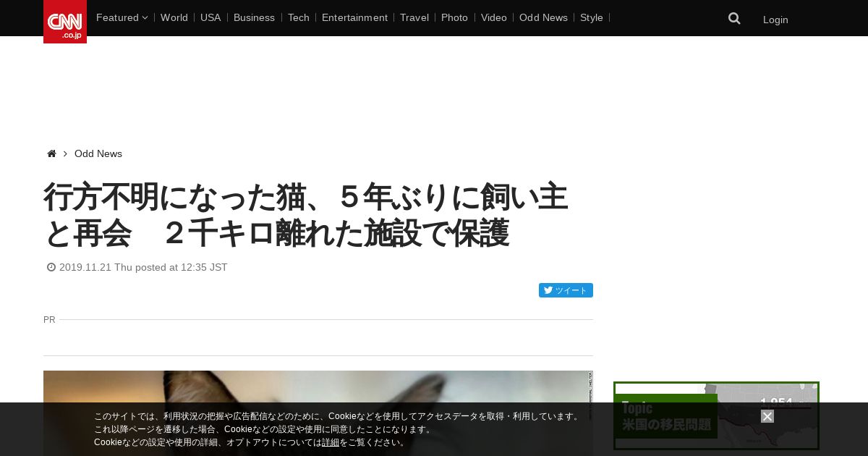The image size is (868, 456).
Task: Select the Photo menu item
Action: [x=454, y=17]
